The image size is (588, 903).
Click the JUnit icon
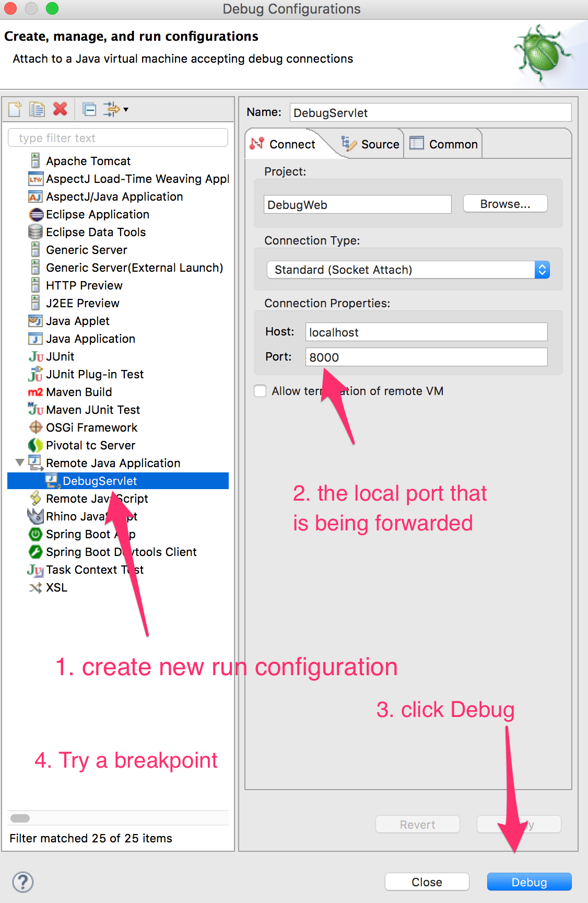coord(36,356)
